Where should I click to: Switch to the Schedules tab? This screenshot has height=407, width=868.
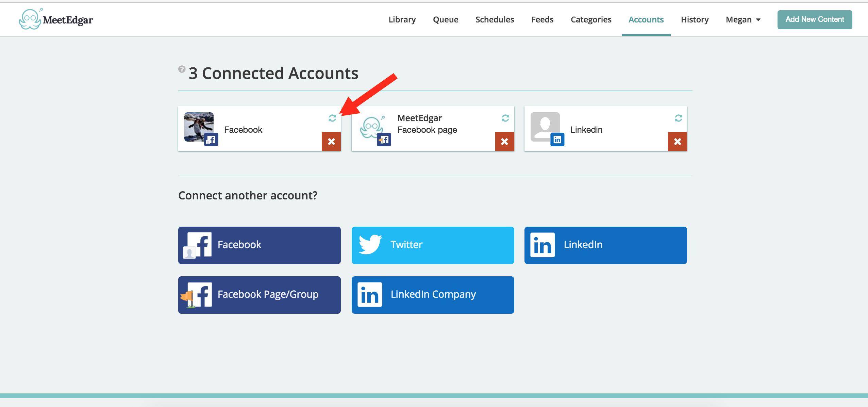tap(495, 20)
